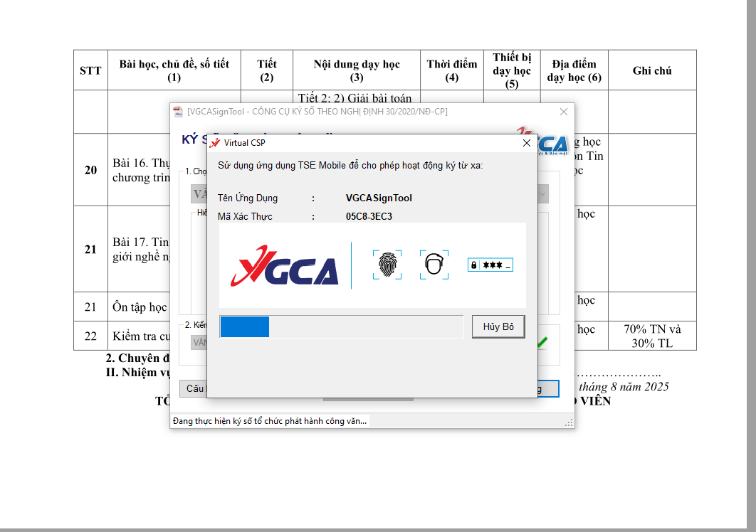Select the verification code 05C8-3EC3
756x532 pixels.
click(369, 216)
